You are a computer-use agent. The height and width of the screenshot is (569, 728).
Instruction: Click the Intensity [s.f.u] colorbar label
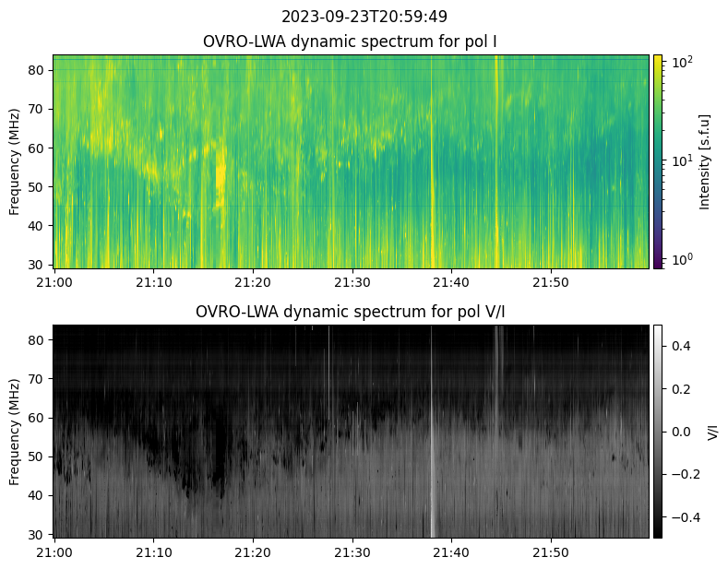point(705,161)
